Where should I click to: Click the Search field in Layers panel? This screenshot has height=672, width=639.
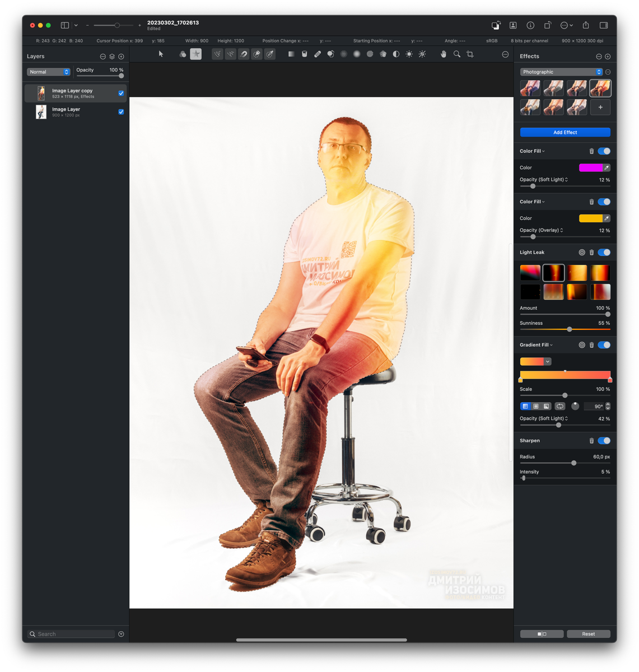[72, 634]
